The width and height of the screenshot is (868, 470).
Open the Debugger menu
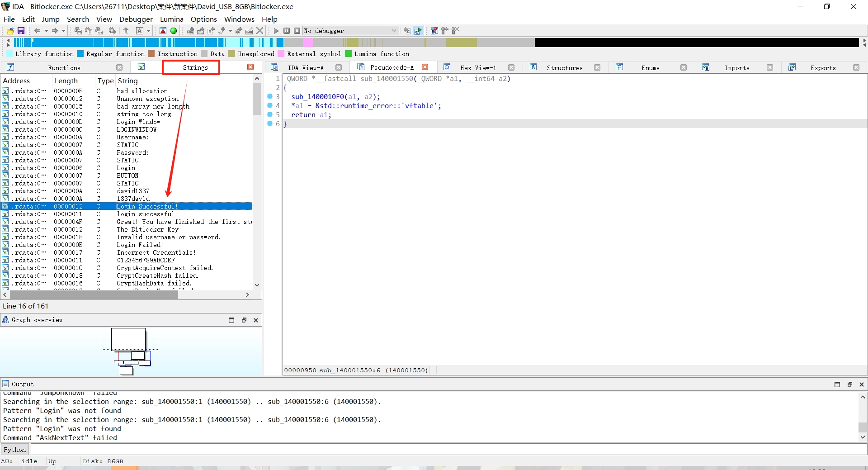pyautogui.click(x=136, y=19)
